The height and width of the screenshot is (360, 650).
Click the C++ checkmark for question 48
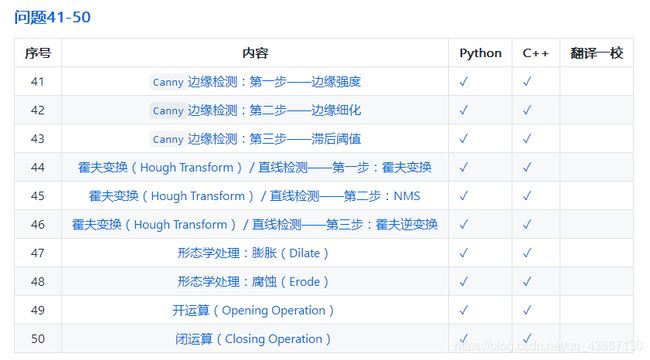tap(527, 281)
